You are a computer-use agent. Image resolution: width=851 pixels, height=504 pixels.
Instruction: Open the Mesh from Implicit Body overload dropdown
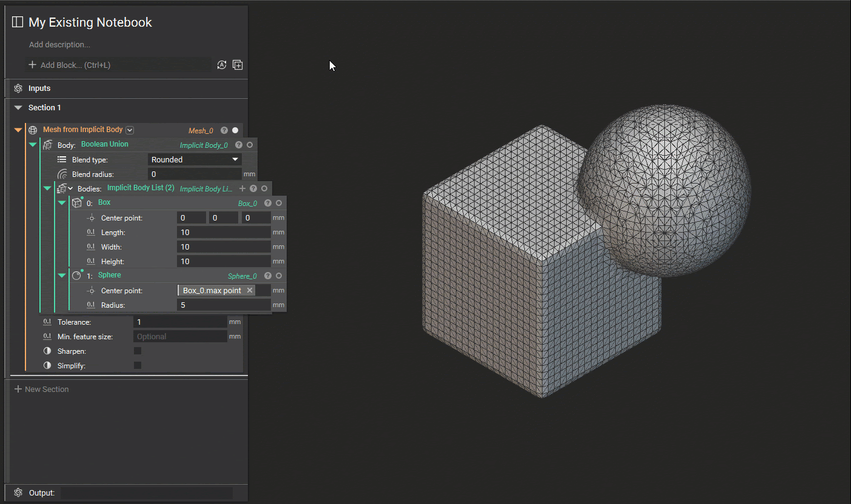point(130,130)
